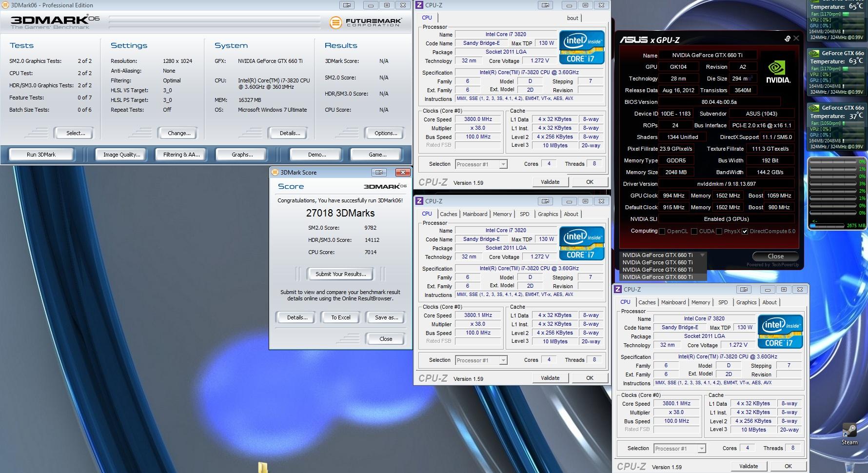Click the extra title-bar icon of middle CPU-Z

point(545,201)
